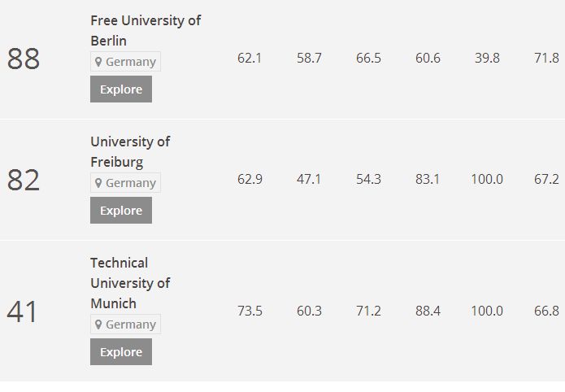Click Explore button for Free University of Berlin
The width and height of the screenshot is (565, 392).
pyautogui.click(x=120, y=89)
